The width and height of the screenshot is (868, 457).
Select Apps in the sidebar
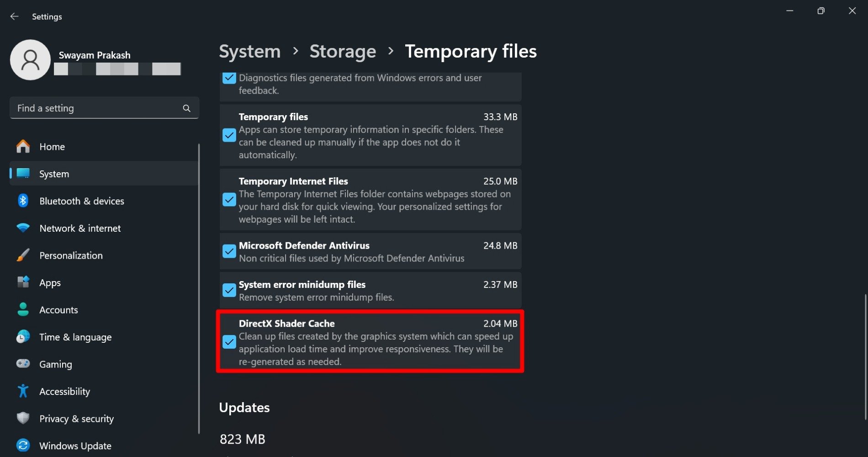pos(50,283)
